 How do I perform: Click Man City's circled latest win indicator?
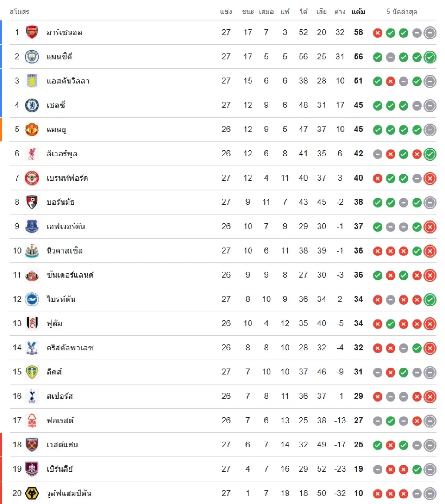coord(430,57)
